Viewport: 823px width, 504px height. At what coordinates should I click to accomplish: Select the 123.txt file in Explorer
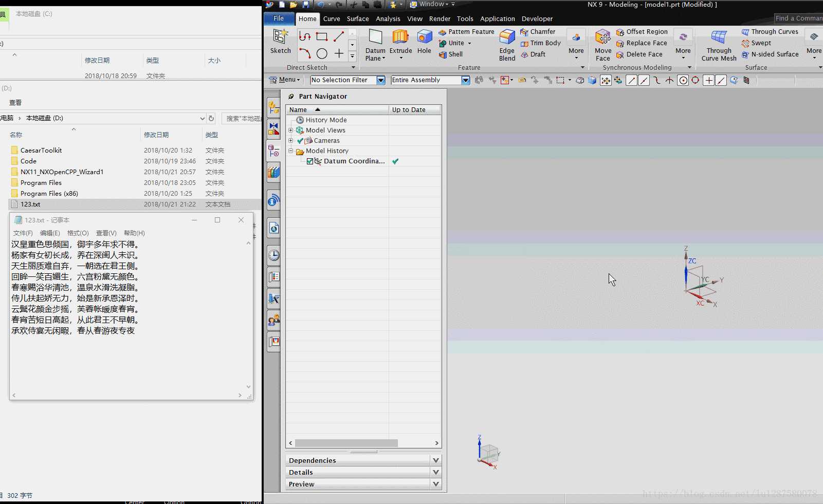[x=30, y=204]
